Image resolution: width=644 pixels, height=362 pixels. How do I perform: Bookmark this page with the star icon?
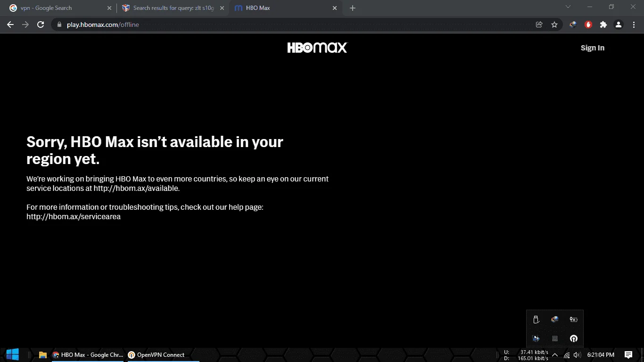(554, 25)
